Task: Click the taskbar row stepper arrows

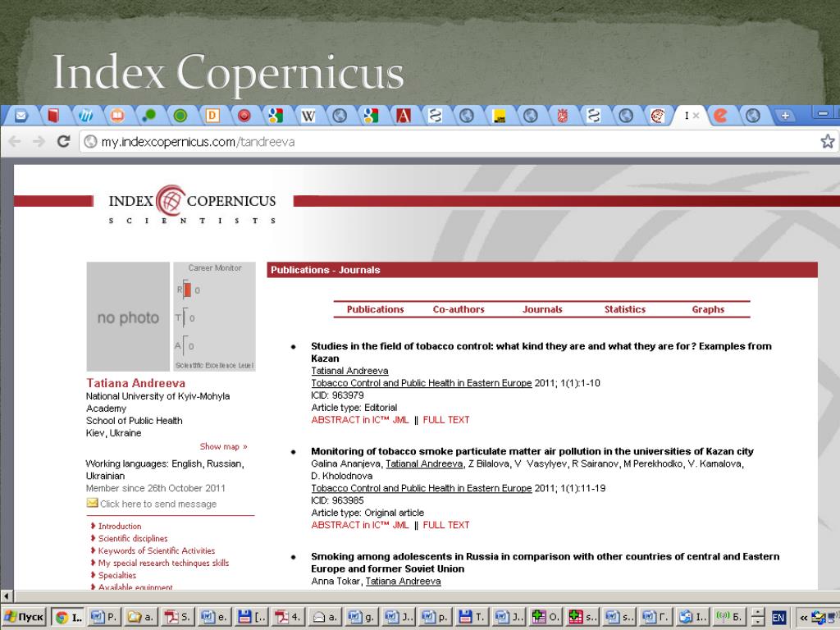Action: 757,617
